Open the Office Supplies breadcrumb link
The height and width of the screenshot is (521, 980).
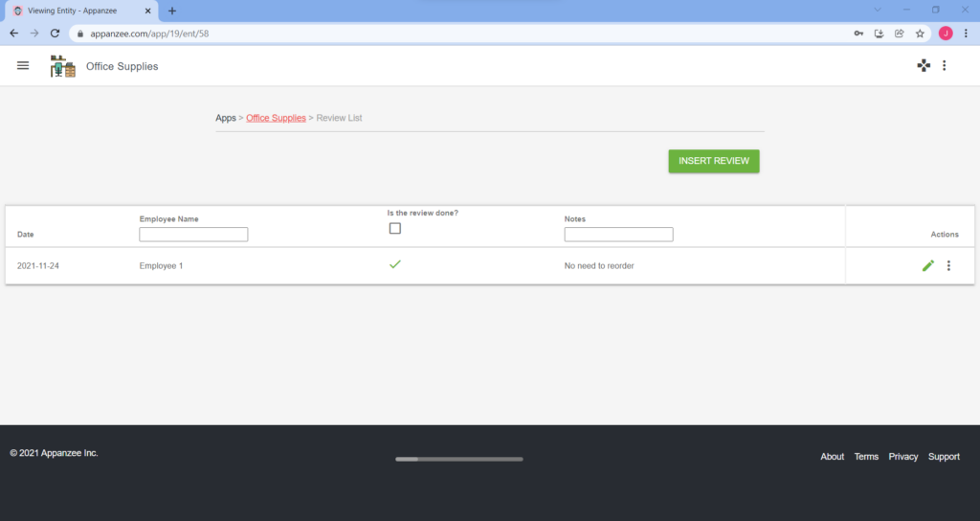pyautogui.click(x=276, y=118)
